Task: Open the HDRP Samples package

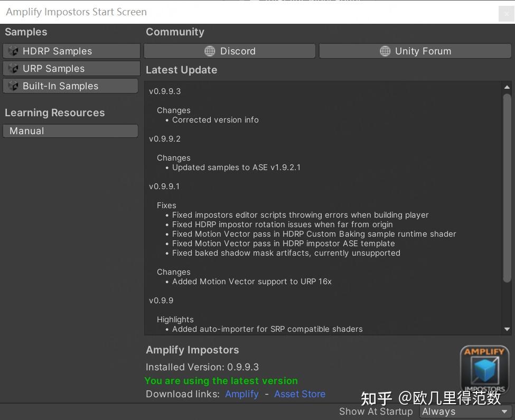Action: tap(72, 51)
